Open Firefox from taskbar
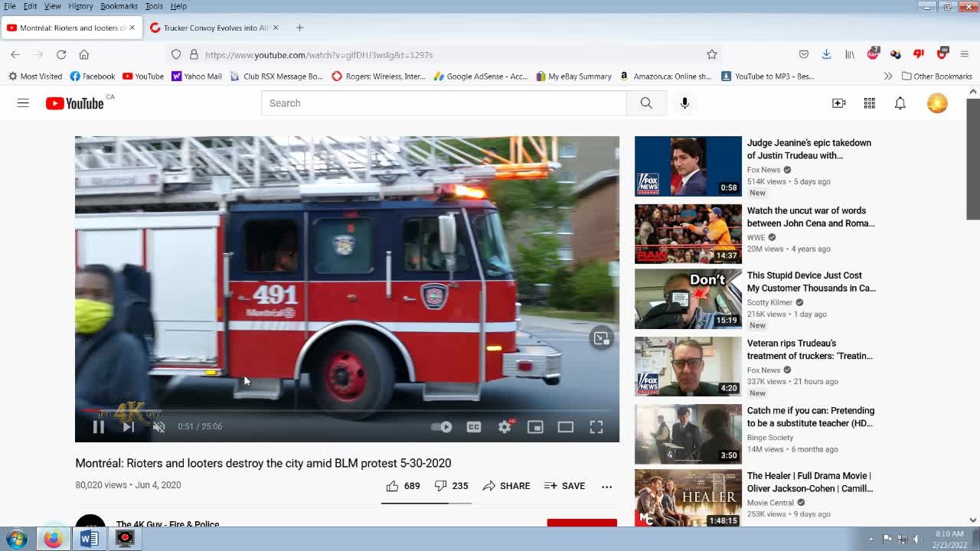980x551 pixels. tap(53, 539)
